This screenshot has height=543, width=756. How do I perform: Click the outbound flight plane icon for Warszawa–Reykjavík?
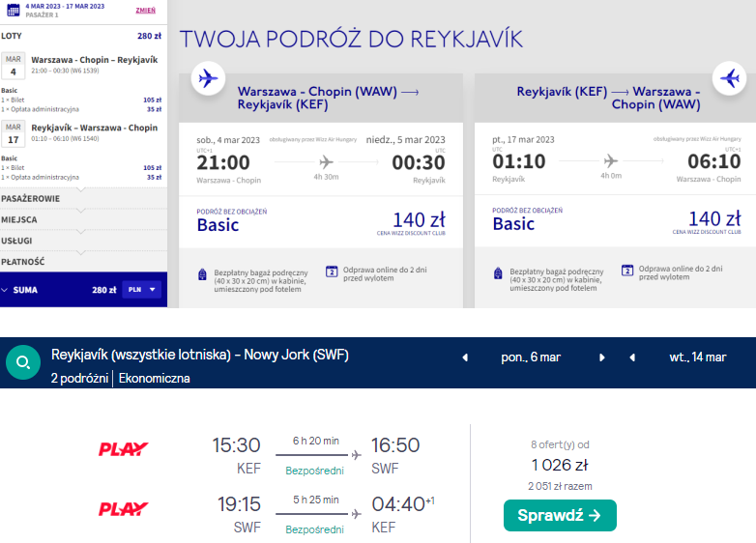pyautogui.click(x=208, y=78)
